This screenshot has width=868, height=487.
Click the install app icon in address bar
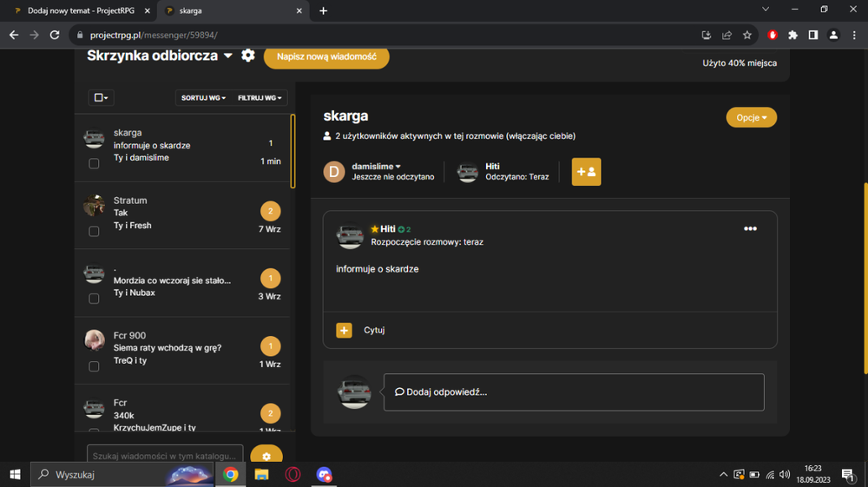[x=707, y=35]
